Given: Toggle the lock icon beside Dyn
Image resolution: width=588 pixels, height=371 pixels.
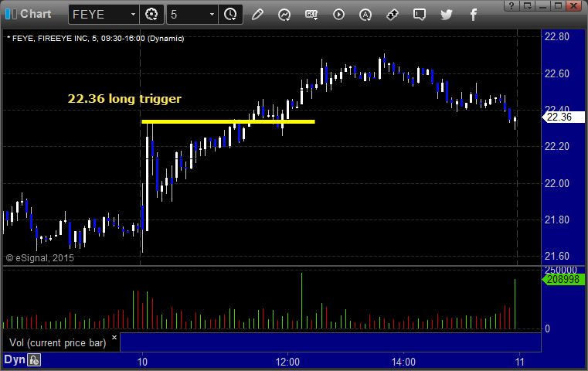Looking at the screenshot, I should click(34, 360).
